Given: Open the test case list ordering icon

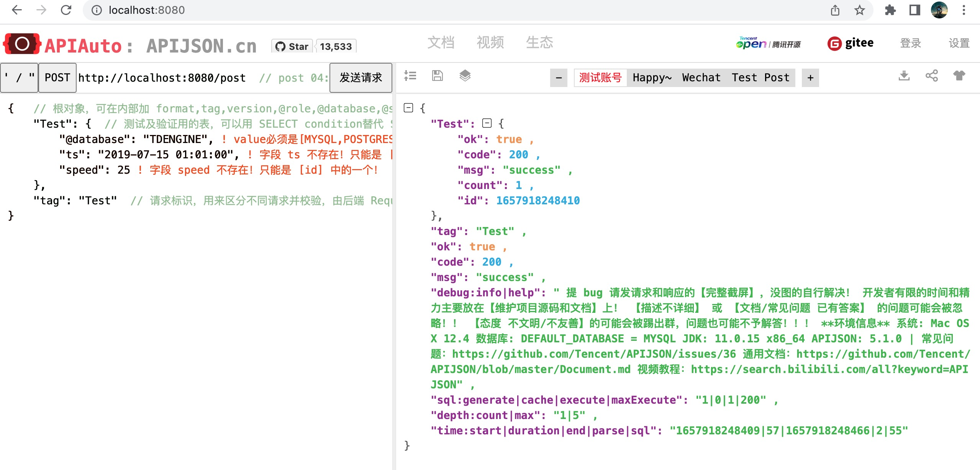Looking at the screenshot, I should (410, 76).
